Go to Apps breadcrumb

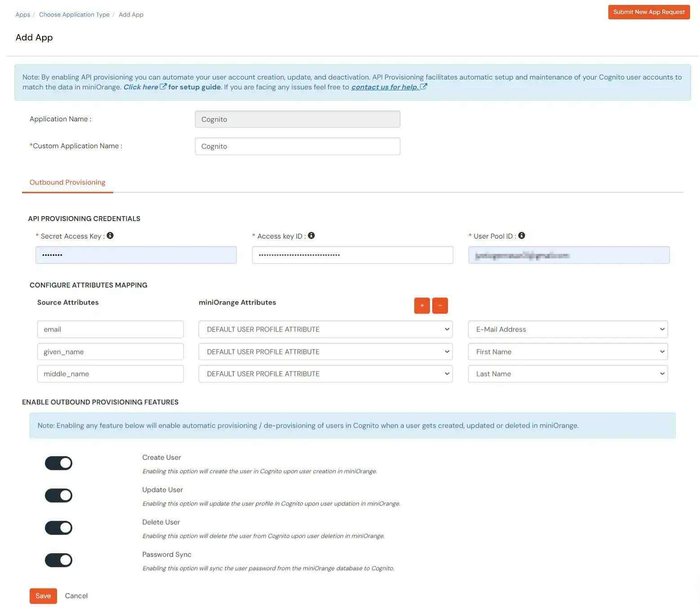[x=23, y=14]
